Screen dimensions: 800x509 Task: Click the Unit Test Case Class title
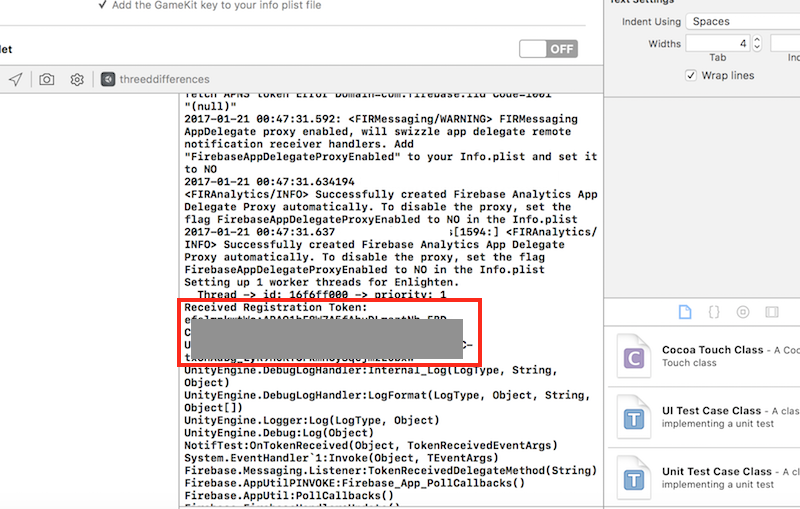tap(717, 471)
